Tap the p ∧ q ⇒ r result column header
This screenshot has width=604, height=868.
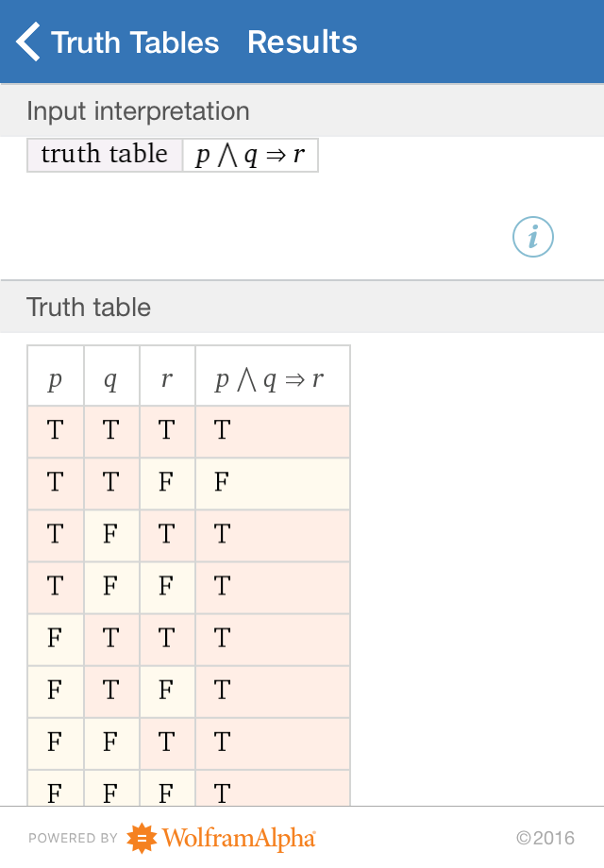click(272, 375)
